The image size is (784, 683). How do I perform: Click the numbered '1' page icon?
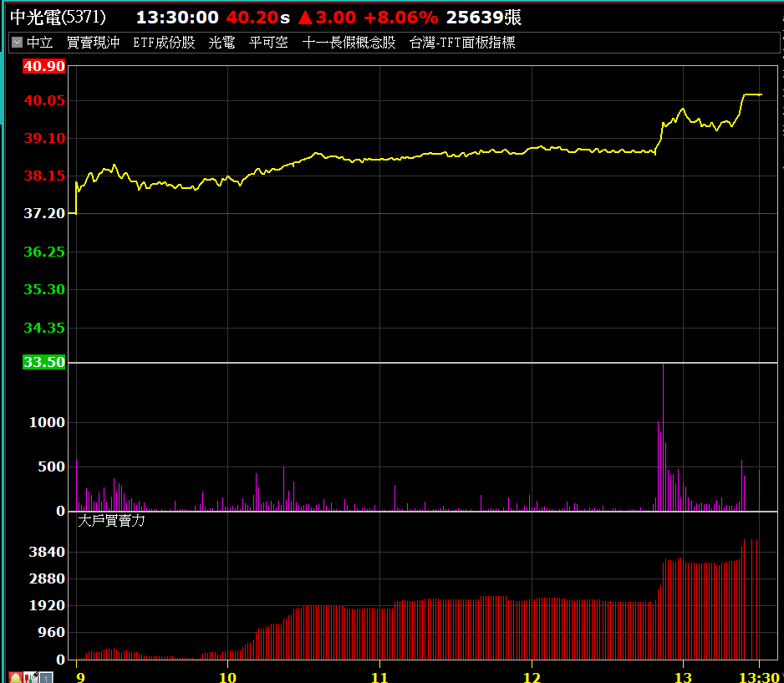[46, 678]
